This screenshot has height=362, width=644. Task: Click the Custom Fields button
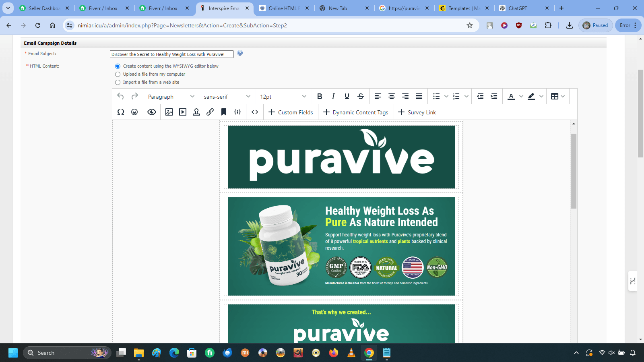[291, 112]
